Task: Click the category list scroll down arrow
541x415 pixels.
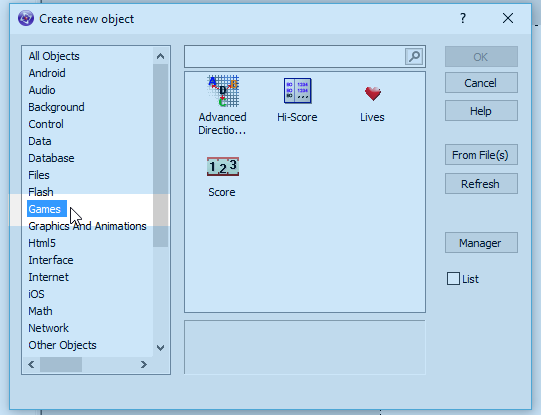Action: (x=160, y=347)
